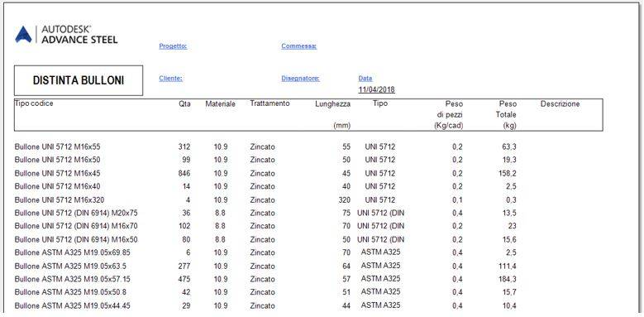This screenshot has width=644, height=317.
Task: Click quantity value 277
Action: coord(184,266)
